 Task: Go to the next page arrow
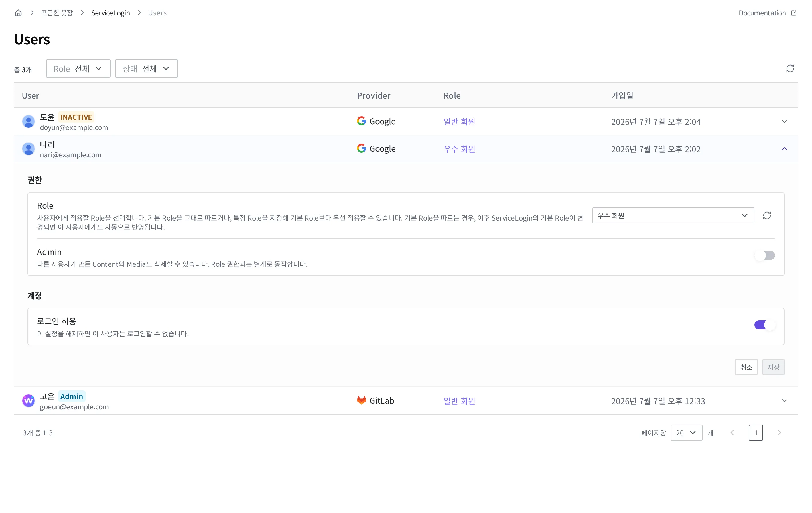(779, 432)
